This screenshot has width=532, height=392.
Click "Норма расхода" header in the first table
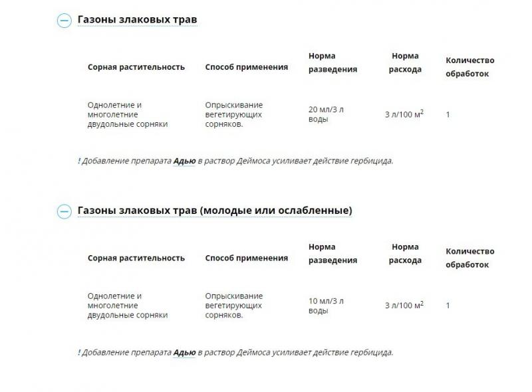pyautogui.click(x=405, y=62)
